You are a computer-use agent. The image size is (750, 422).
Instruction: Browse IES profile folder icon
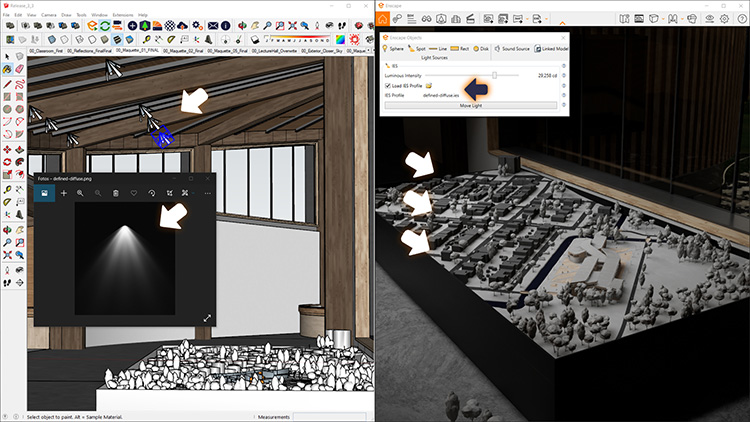(x=429, y=86)
